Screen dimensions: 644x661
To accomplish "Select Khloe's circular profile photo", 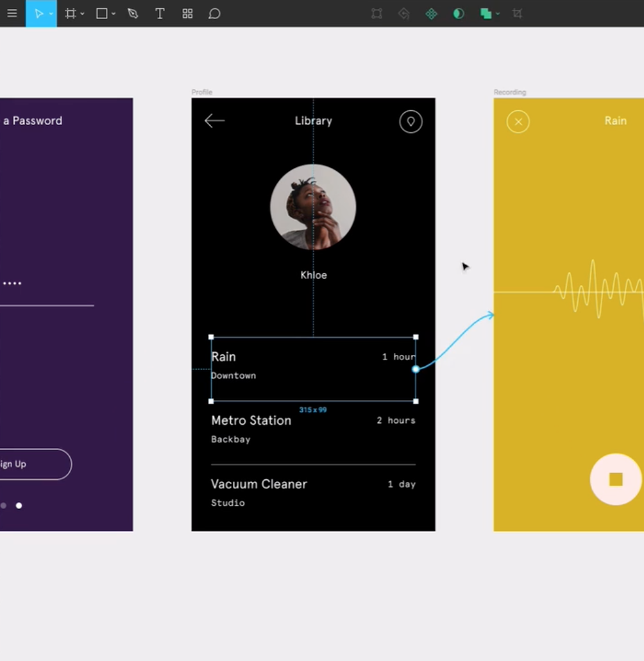I will [x=313, y=207].
